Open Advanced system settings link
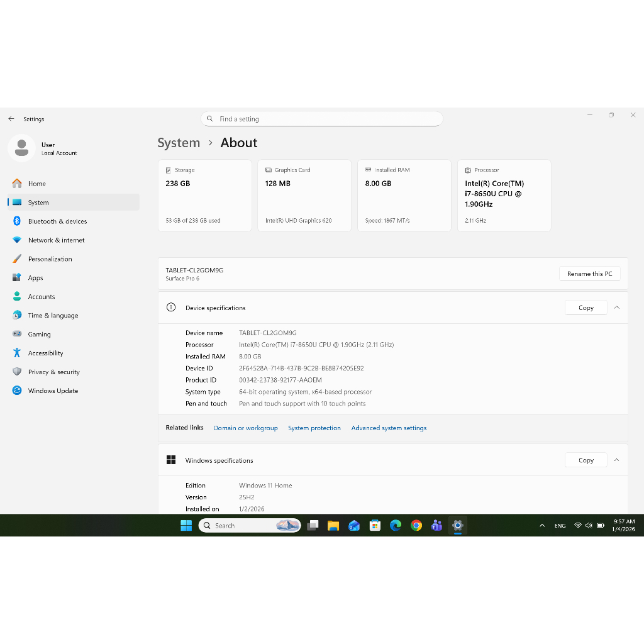The width and height of the screenshot is (644, 644). tap(389, 428)
